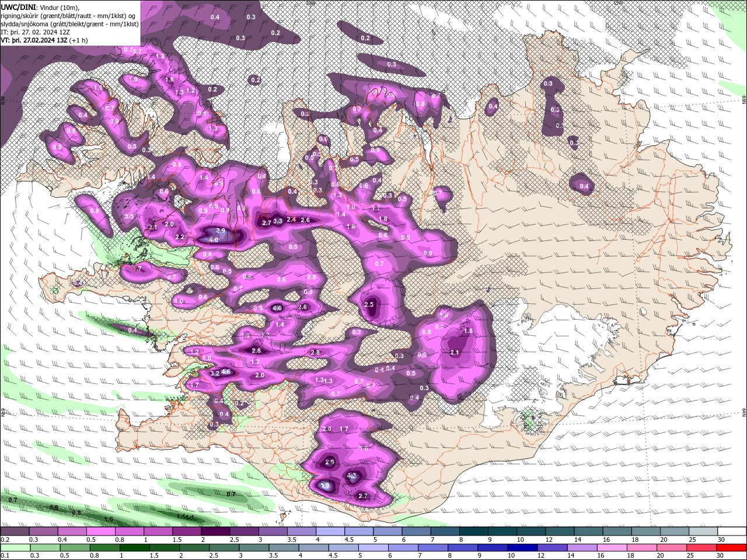
Task: Click the '2.4' precipitation value on the map
Action: point(291,219)
